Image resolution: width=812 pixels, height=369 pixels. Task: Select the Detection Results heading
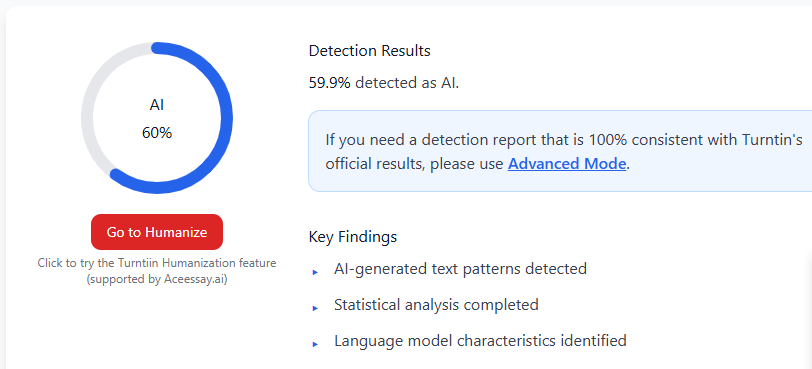coord(369,51)
